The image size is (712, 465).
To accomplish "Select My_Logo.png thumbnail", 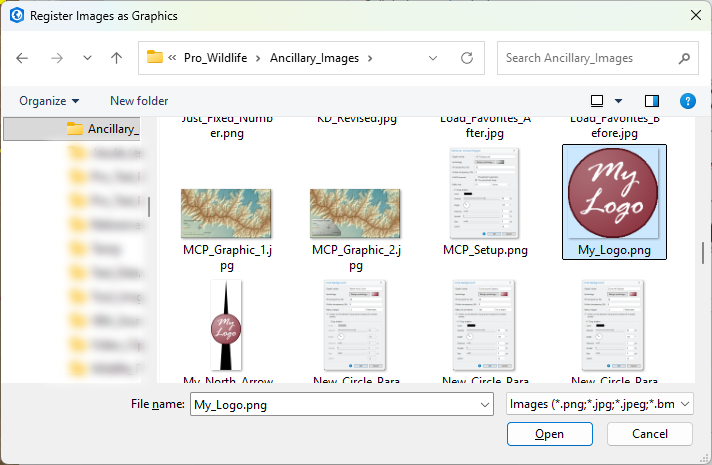I will (x=613, y=193).
